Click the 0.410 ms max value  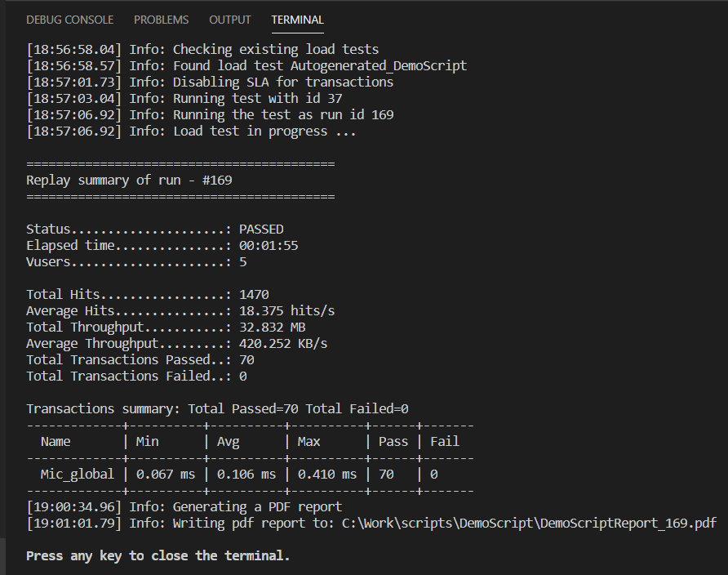pyautogui.click(x=326, y=474)
